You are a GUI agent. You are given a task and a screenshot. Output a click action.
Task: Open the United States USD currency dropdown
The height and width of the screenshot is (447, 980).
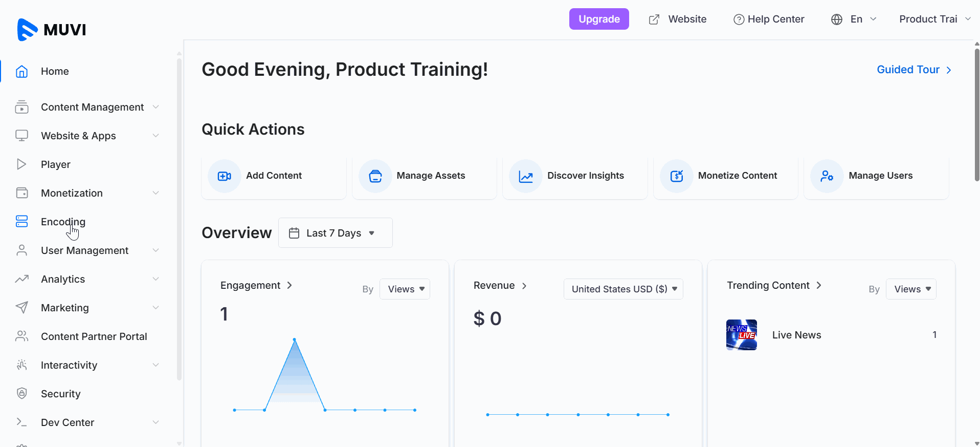click(623, 289)
